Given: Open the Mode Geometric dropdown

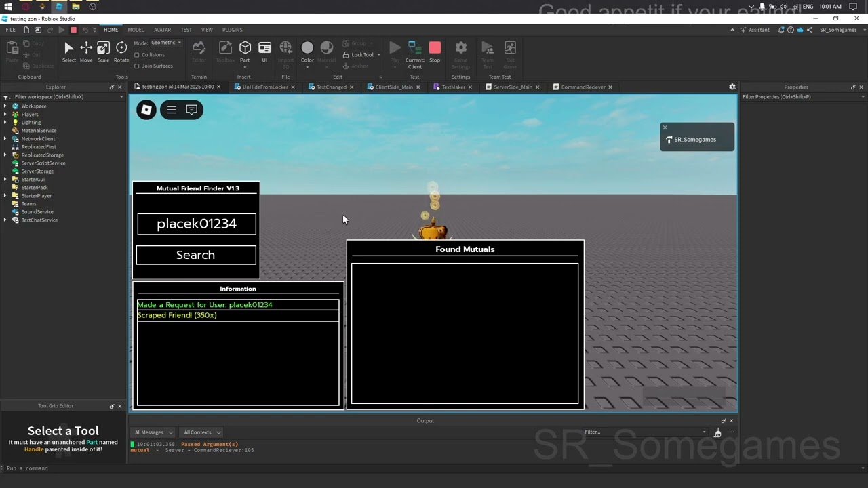Looking at the screenshot, I should tap(166, 43).
